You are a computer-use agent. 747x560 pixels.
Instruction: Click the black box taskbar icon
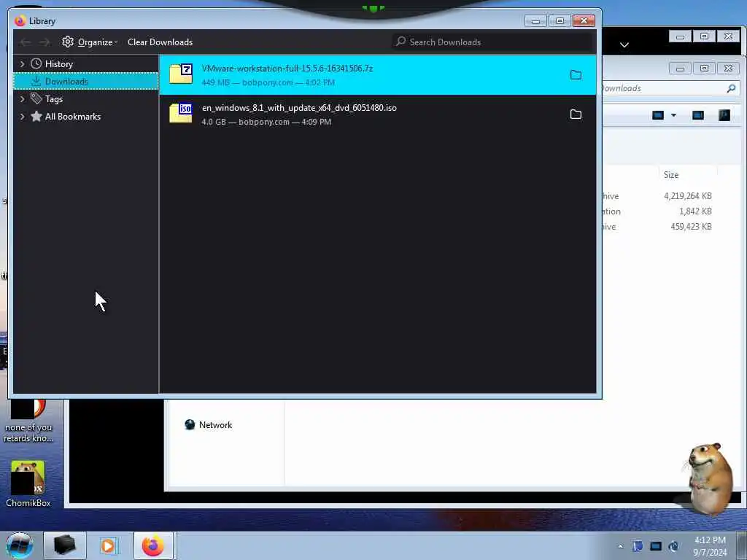pos(64,545)
